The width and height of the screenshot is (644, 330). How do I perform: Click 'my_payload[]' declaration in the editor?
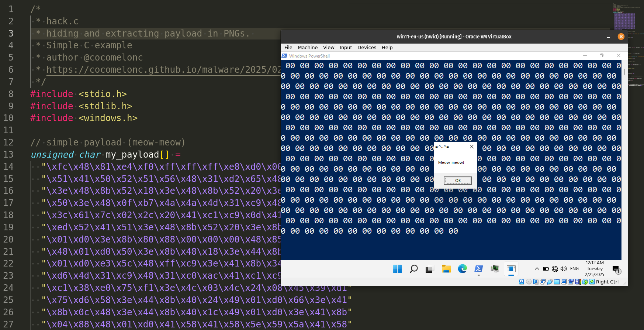tap(137, 154)
